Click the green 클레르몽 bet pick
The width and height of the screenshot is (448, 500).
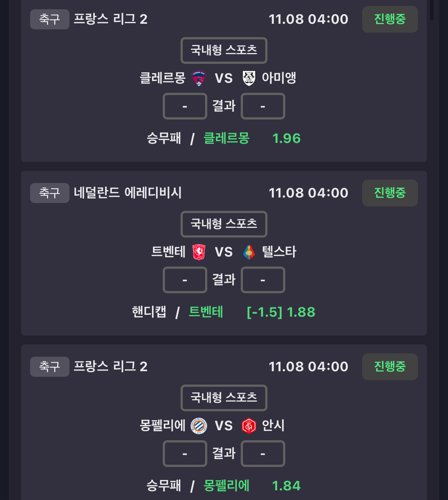coord(226,138)
